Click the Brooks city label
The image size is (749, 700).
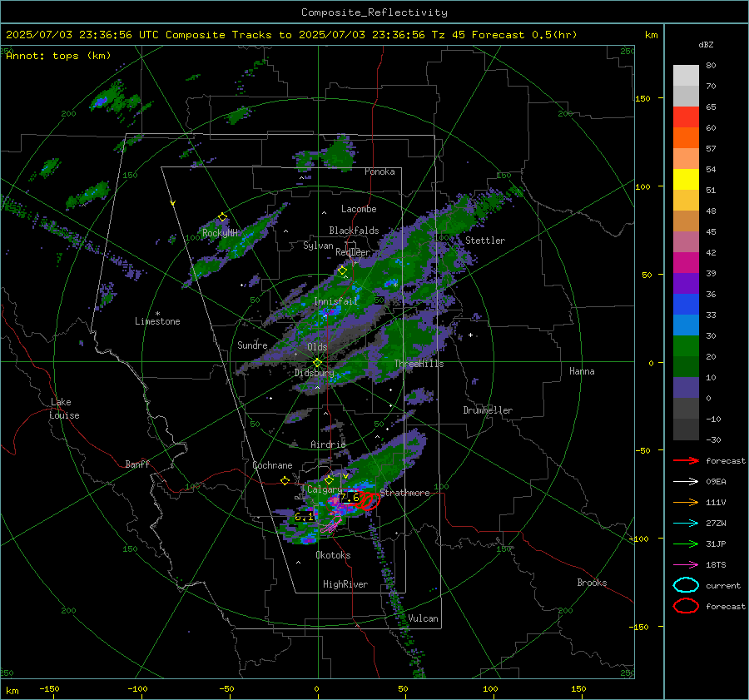pos(592,583)
